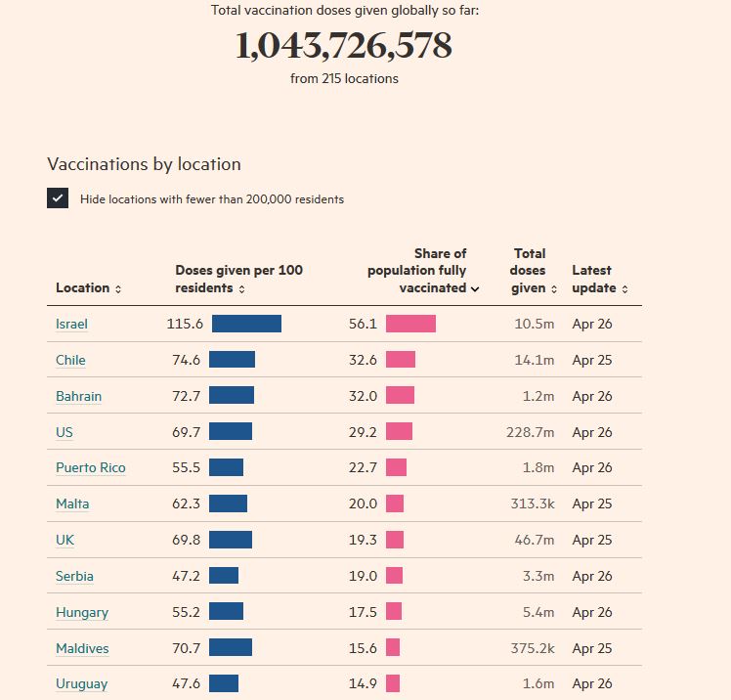The height and width of the screenshot is (700, 731).
Task: Open the Uruguay location link
Action: [x=81, y=684]
